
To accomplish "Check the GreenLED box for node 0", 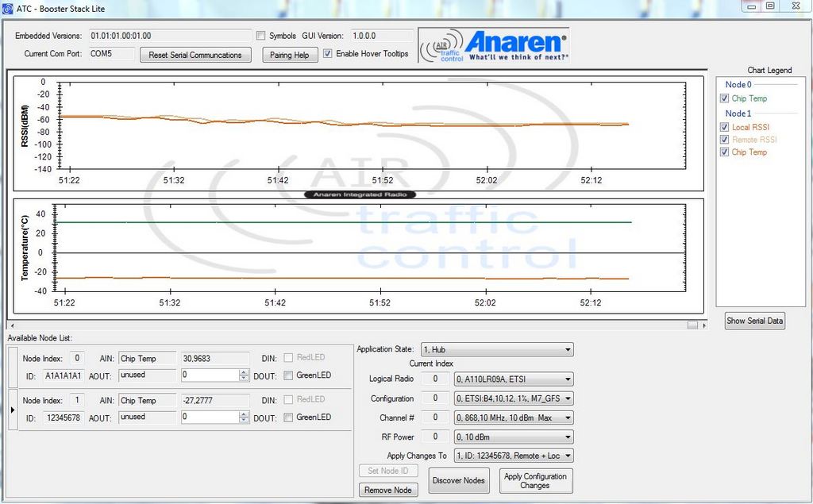I will [x=289, y=375].
